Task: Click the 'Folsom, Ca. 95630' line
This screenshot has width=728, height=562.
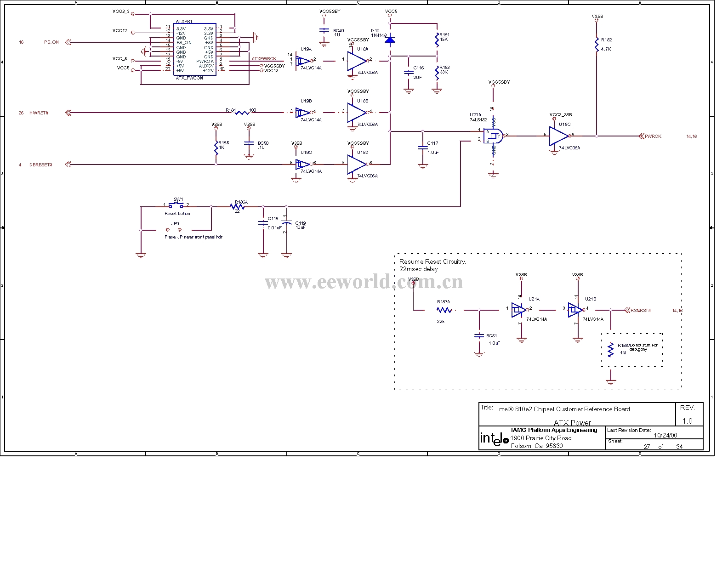Action: (x=536, y=446)
